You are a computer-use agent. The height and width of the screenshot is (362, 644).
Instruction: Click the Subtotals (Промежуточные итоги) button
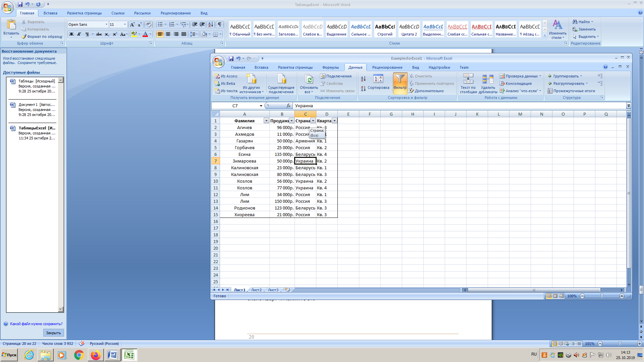coord(571,91)
